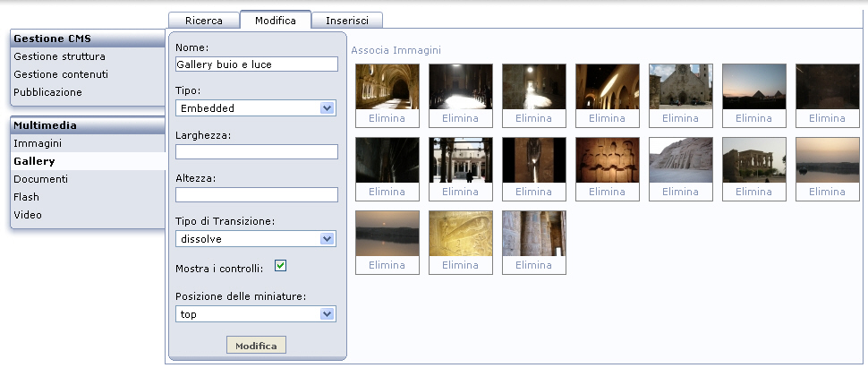Select the columned temple ruins thumbnail
Screen dimensions: 868x368
pos(754,160)
